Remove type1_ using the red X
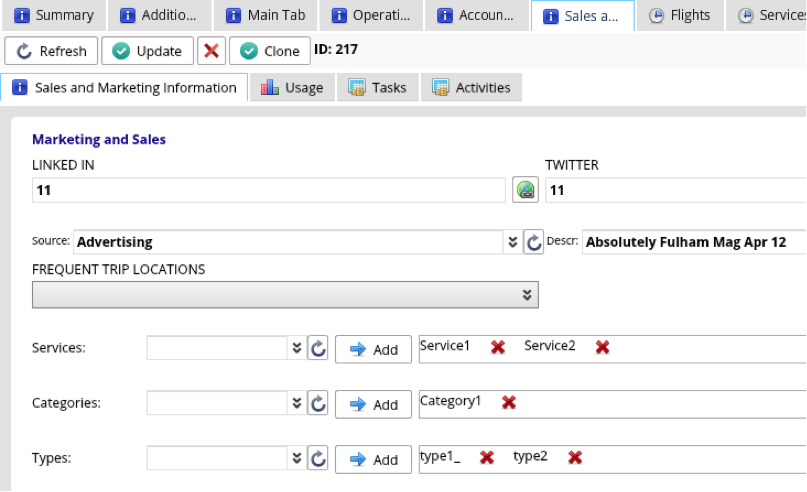 [487, 457]
